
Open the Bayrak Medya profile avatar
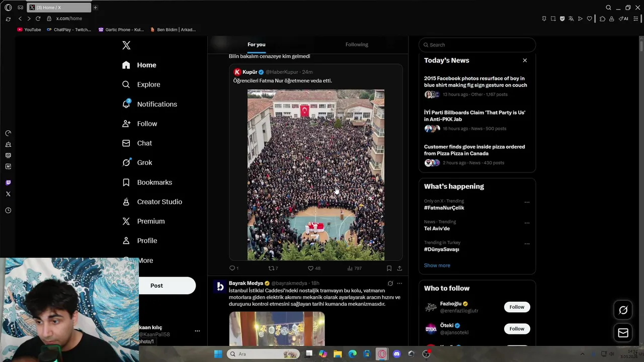click(x=220, y=287)
